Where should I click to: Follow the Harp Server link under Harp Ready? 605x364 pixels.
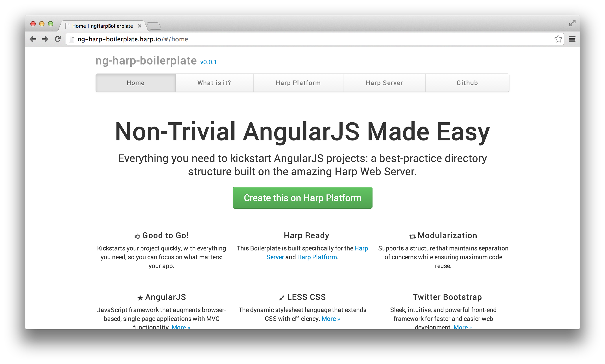pyautogui.click(x=275, y=257)
